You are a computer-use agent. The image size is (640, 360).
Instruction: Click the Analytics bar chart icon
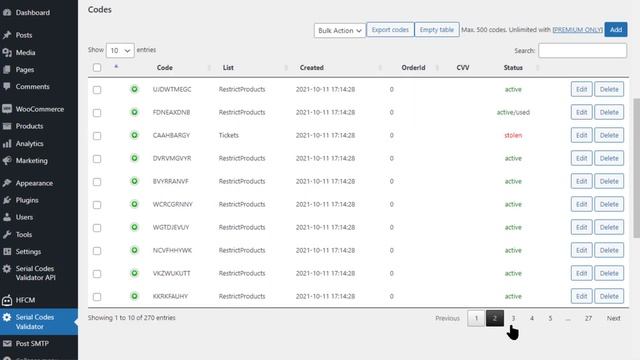click(7, 144)
